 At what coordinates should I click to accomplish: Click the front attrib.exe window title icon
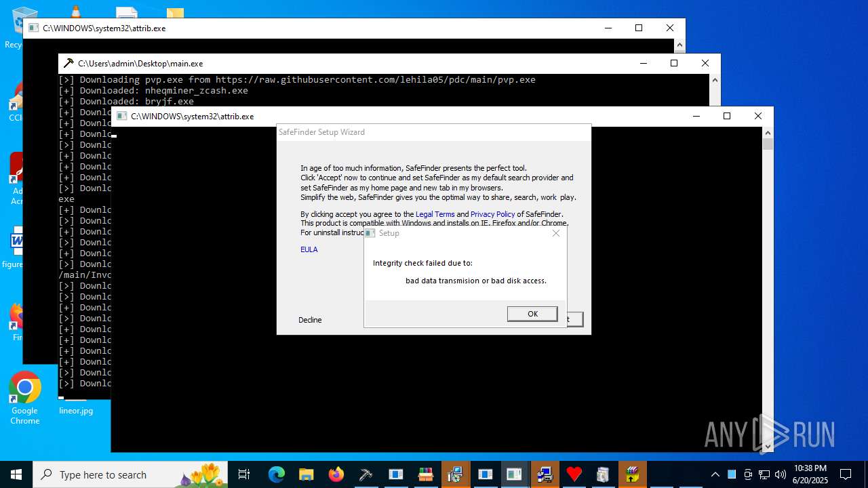[x=122, y=116]
